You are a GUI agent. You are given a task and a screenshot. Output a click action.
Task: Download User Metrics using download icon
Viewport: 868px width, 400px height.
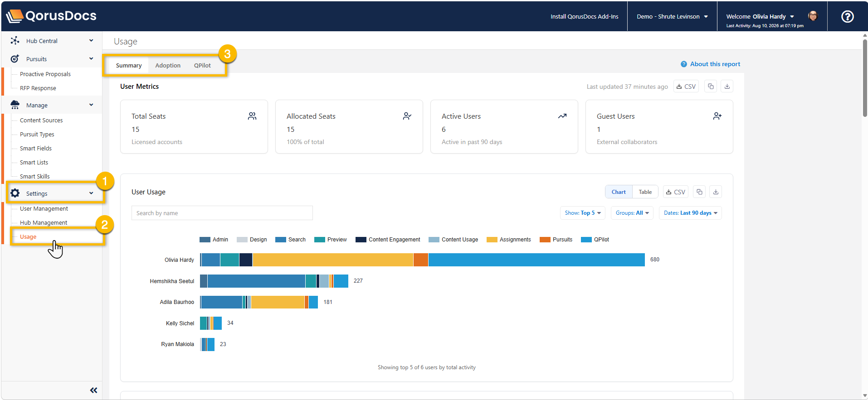(x=727, y=87)
